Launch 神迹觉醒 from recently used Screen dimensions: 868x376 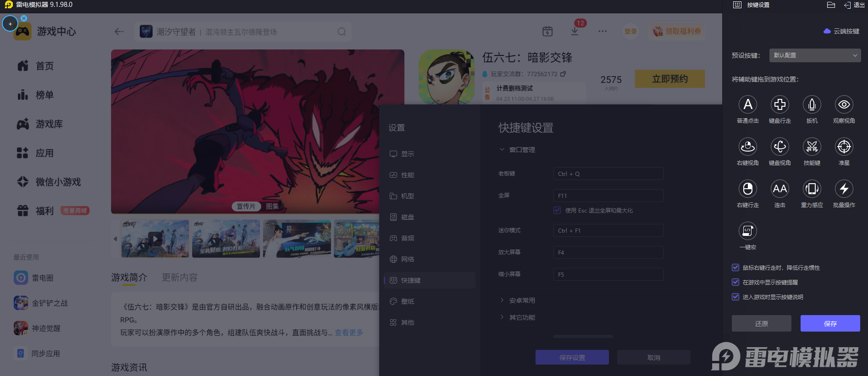pyautogui.click(x=37, y=328)
